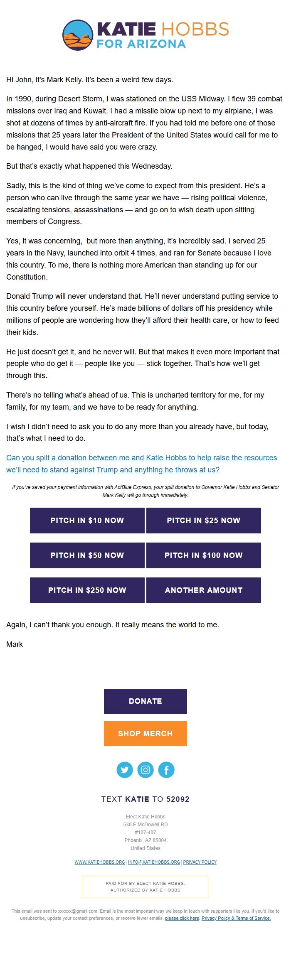Click the Donate button
291x980 pixels.
145,701
